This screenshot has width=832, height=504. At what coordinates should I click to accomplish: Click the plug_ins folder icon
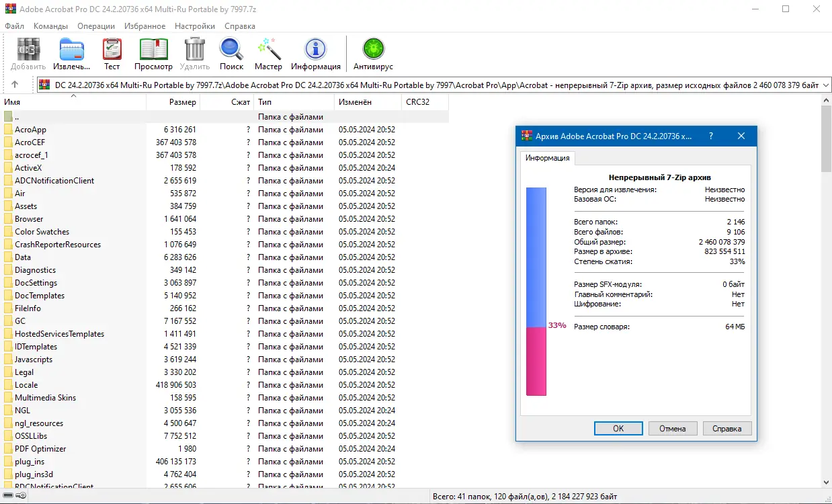8,462
